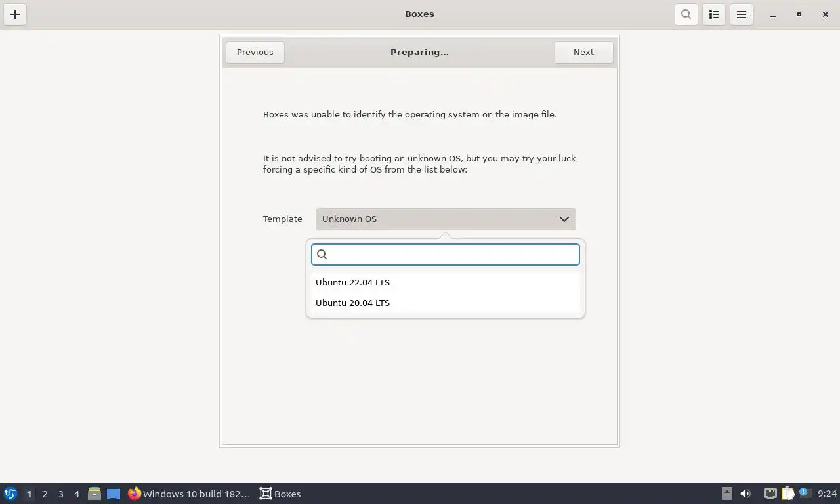
Task: Switch to workspace 4 in taskbar
Action: (77, 494)
